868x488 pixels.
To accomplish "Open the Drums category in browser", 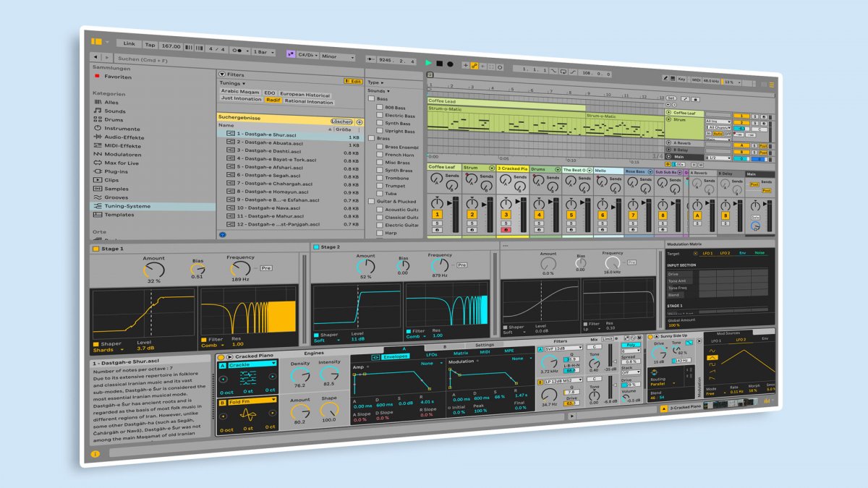I will 114,120.
